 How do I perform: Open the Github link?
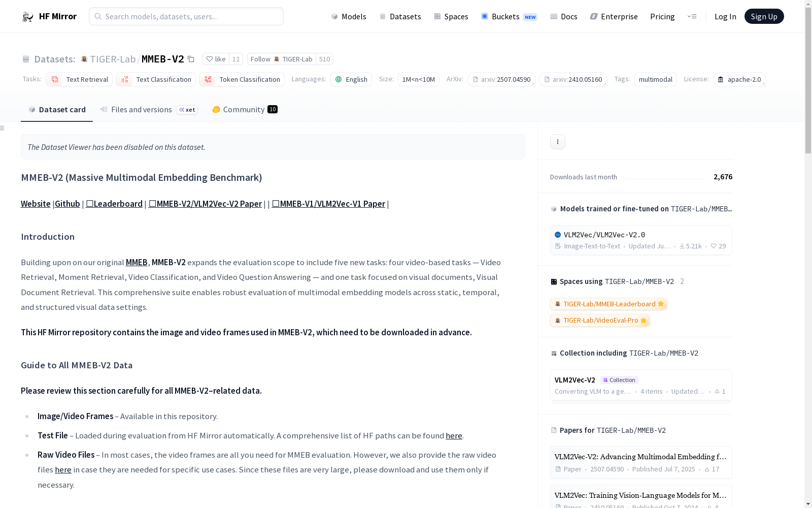click(67, 204)
